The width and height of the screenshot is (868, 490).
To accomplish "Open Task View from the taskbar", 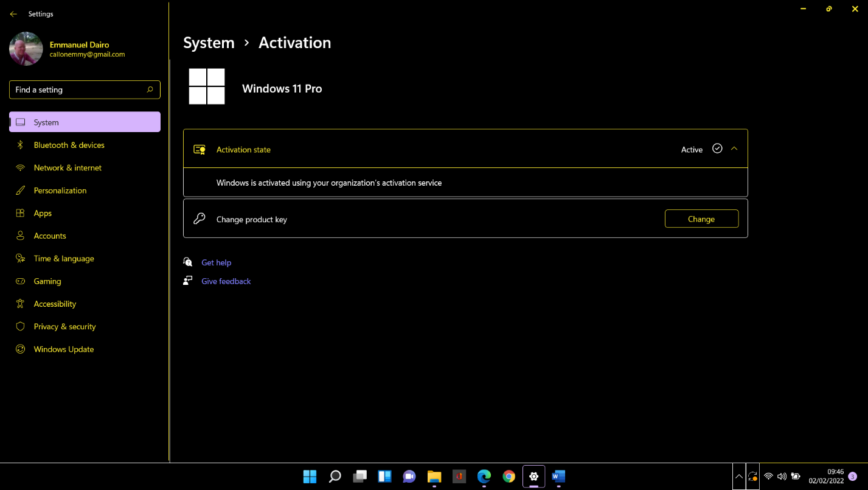I will 359,477.
